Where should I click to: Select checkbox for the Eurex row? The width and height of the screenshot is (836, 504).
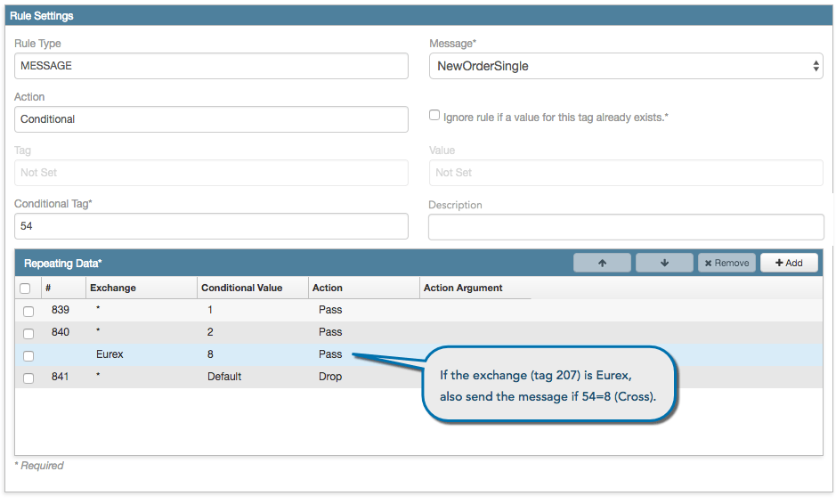(x=28, y=355)
